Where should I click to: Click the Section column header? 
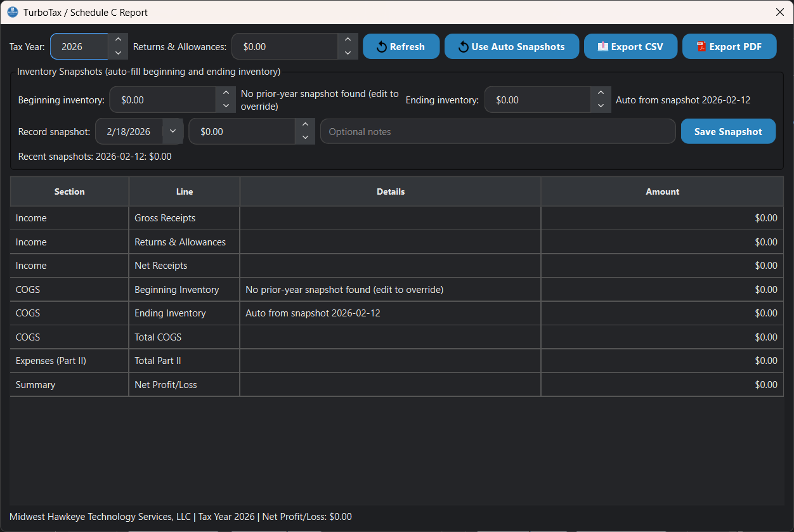(x=69, y=191)
